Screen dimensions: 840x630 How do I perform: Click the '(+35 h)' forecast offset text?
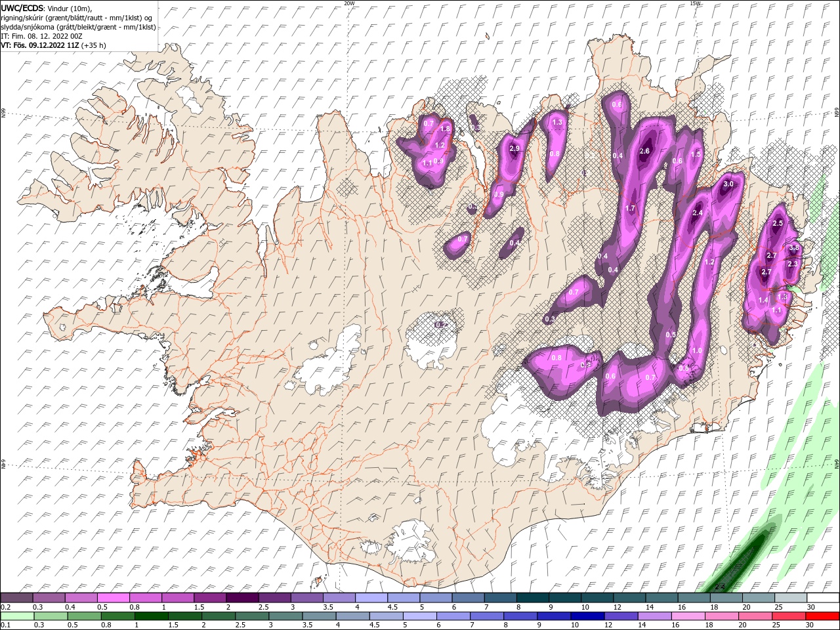coord(94,45)
